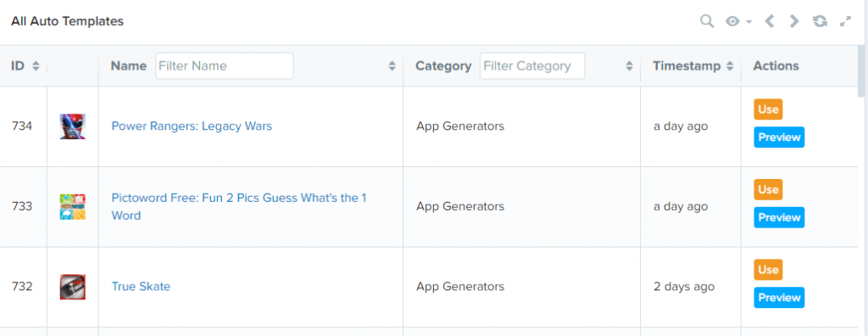Expand panel to fullscreen

point(845,21)
